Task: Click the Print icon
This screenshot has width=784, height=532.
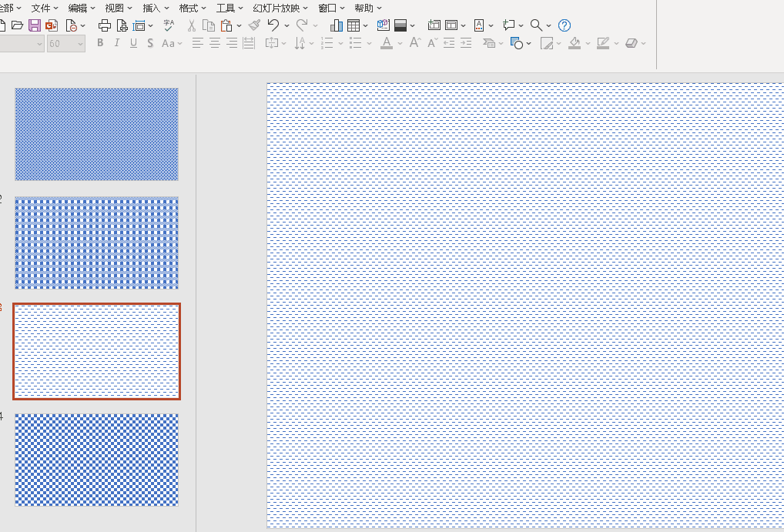Action: [x=105, y=25]
